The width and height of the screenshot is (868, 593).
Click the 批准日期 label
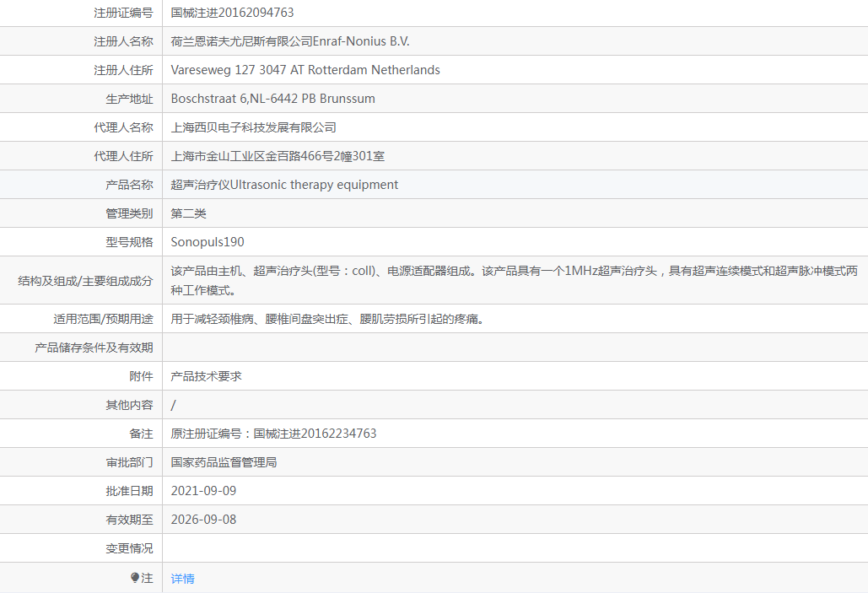130,492
